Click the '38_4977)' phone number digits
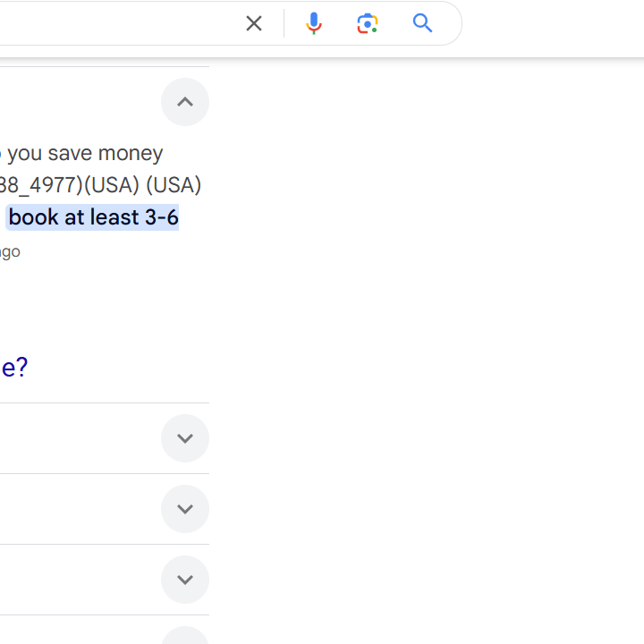Image resolution: width=644 pixels, height=644 pixels. (x=41, y=185)
